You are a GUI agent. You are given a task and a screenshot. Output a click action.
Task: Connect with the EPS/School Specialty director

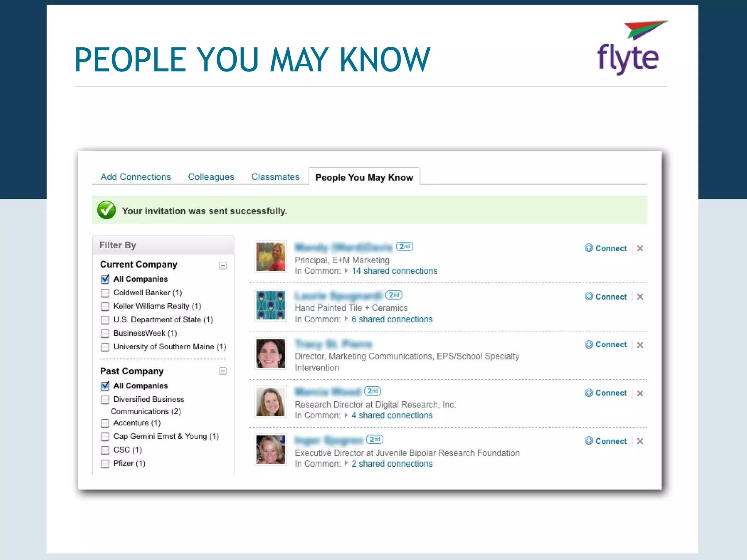click(610, 345)
